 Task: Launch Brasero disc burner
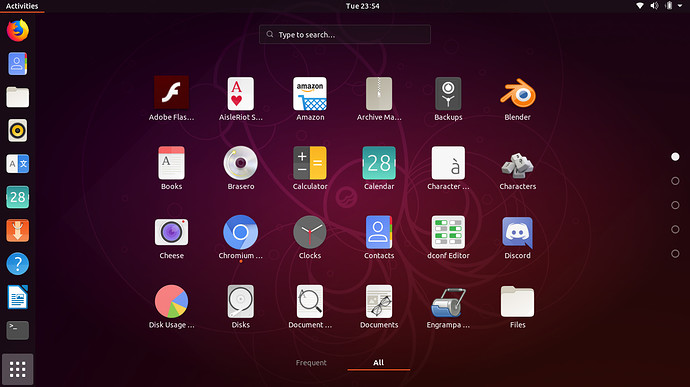pos(240,162)
